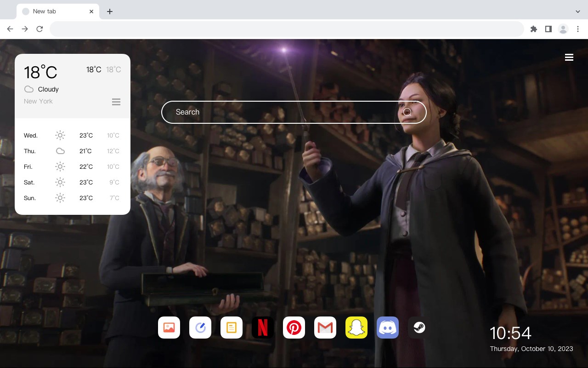Click the Fri. 22°C high temperature
Screen dimensions: 588x368
[86, 167]
